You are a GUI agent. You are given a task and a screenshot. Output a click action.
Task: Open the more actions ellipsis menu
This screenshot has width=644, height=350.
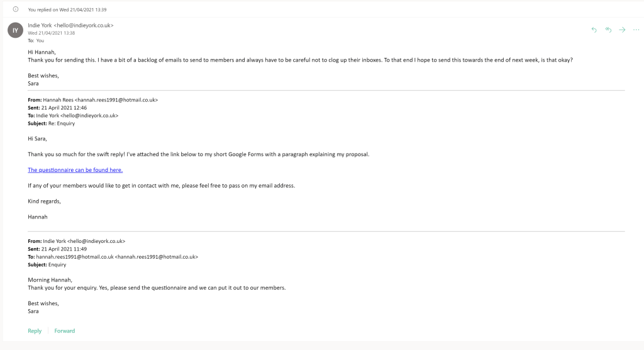click(636, 30)
